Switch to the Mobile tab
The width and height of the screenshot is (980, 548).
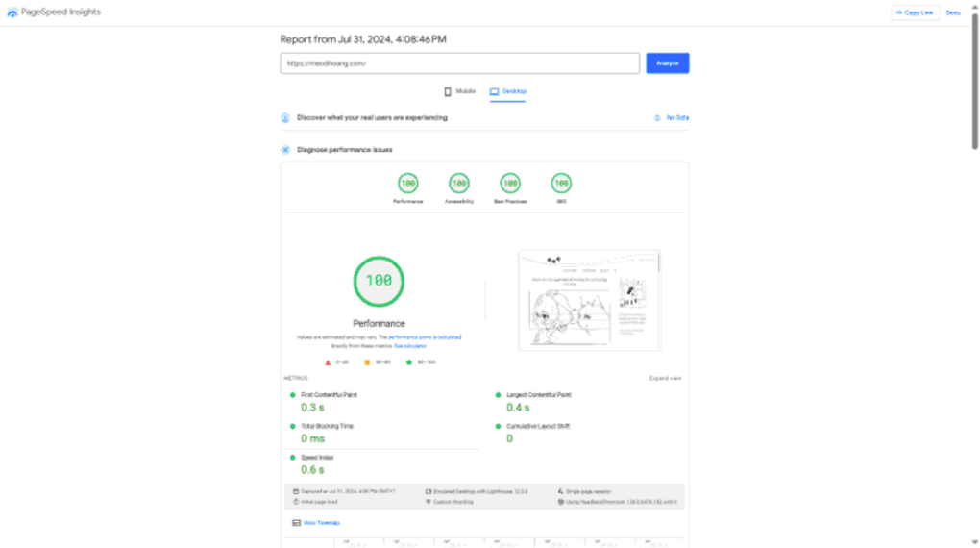click(459, 91)
